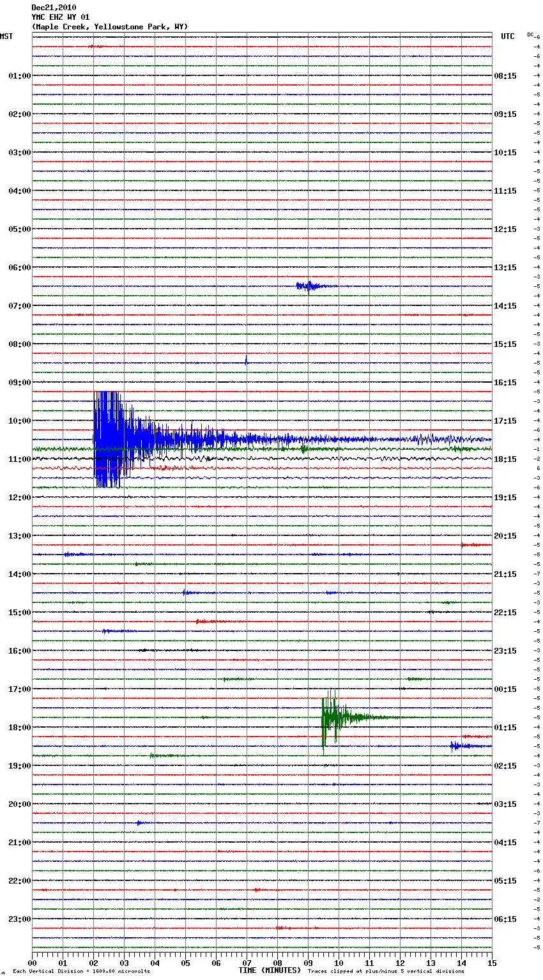The width and height of the screenshot is (543, 980).
Task: Click the 05:15 UTC time label
Action: pos(505,881)
